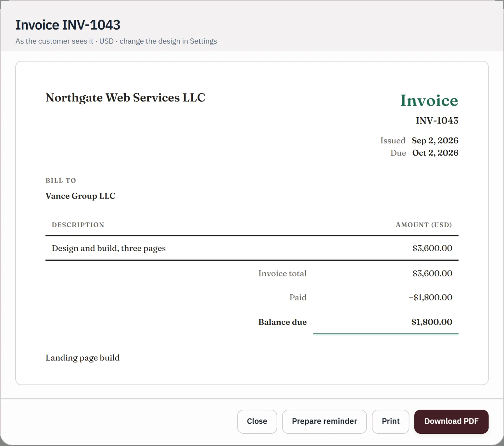Select the Invoice total label
Viewport: 504px width, 446px height.
282,274
